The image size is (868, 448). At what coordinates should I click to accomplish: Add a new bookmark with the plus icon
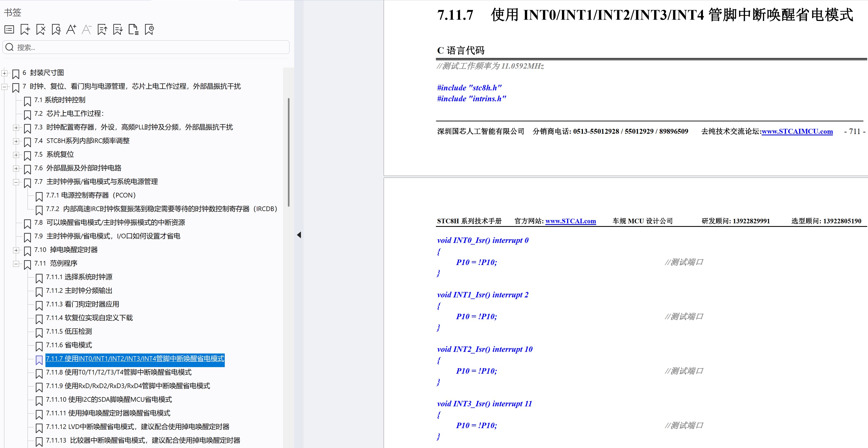[25, 30]
